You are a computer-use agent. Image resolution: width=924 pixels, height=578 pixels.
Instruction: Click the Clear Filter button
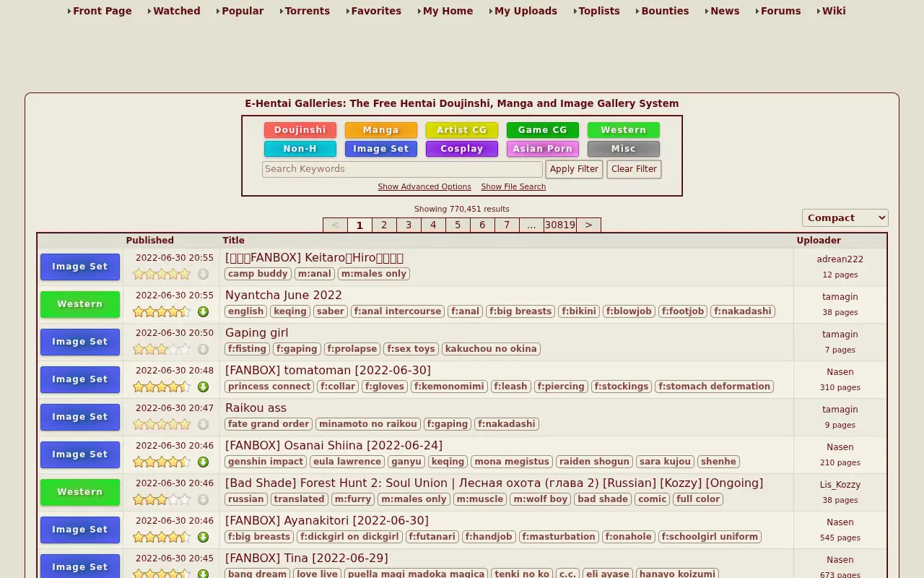(x=634, y=169)
